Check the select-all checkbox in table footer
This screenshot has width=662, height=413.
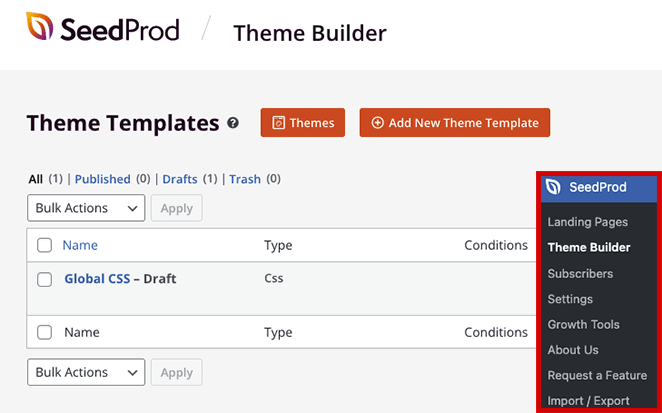(44, 332)
